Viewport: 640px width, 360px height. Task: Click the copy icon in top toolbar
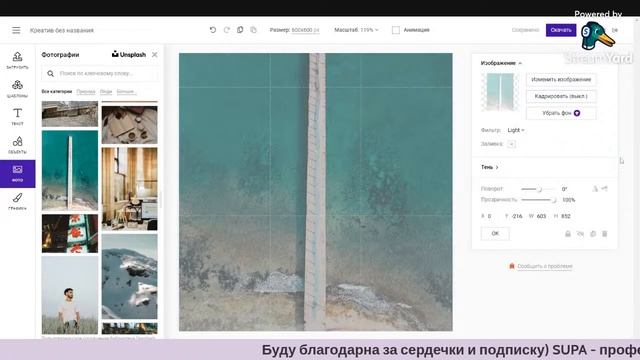(x=240, y=30)
